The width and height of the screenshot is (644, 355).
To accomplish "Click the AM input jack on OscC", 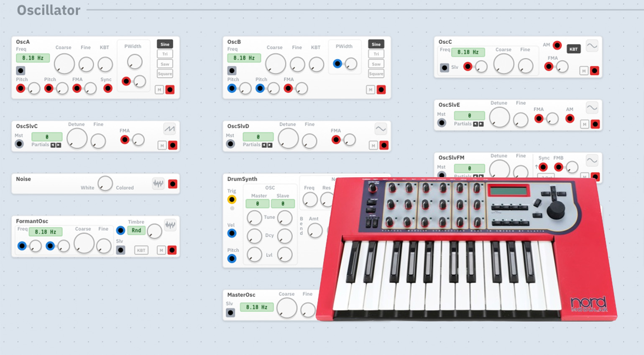I will click(x=557, y=45).
